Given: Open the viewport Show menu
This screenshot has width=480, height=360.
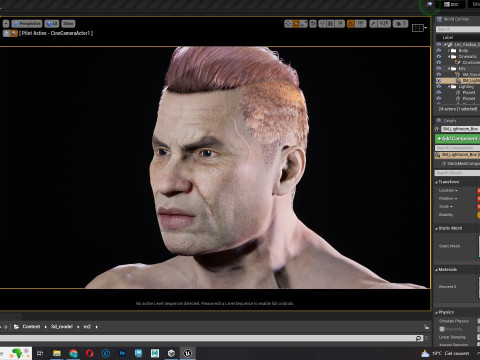Looking at the screenshot, I should [x=68, y=24].
